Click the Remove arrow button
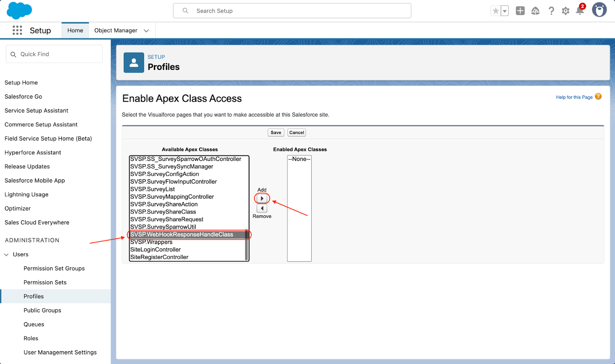The height and width of the screenshot is (364, 615). coord(262,208)
